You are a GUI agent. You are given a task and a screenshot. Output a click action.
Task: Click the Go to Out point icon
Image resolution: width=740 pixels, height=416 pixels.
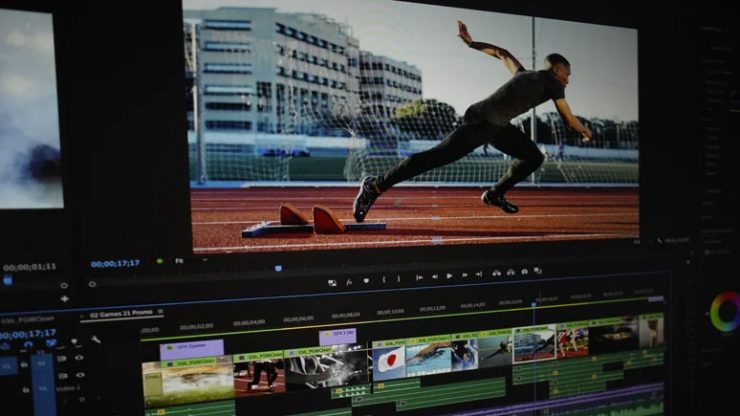coord(480,275)
